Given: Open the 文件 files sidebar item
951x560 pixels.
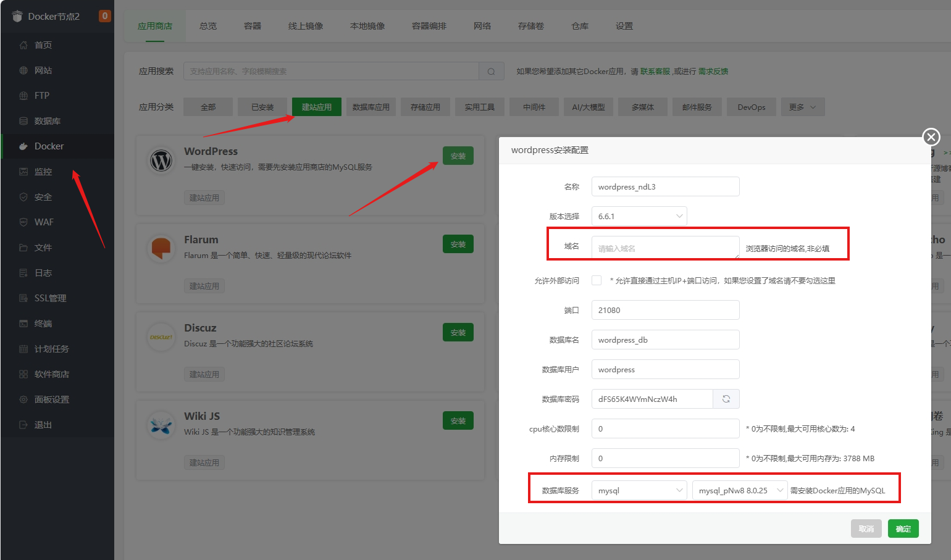Looking at the screenshot, I should [57, 248].
